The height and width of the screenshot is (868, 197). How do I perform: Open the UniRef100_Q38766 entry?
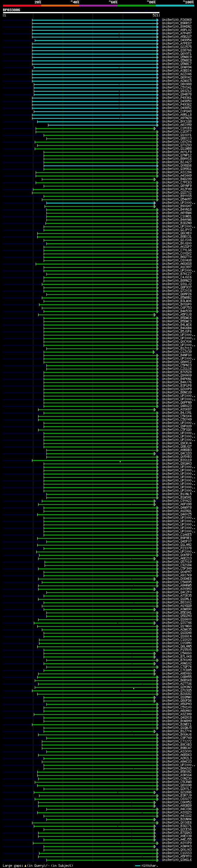pos(176,50)
